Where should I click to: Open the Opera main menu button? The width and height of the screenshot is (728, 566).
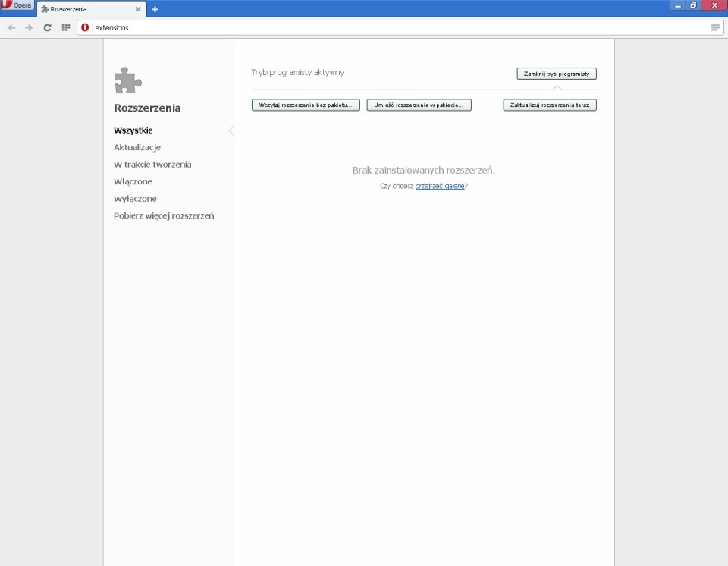click(17, 5)
